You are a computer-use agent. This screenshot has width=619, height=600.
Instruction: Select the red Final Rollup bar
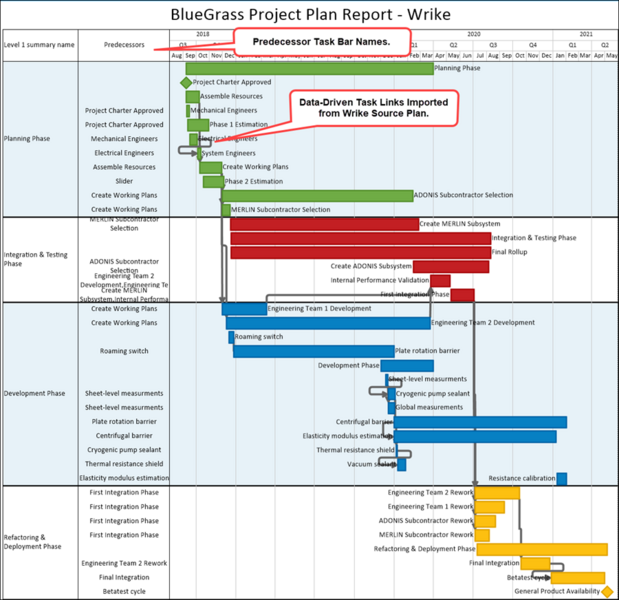(x=361, y=253)
